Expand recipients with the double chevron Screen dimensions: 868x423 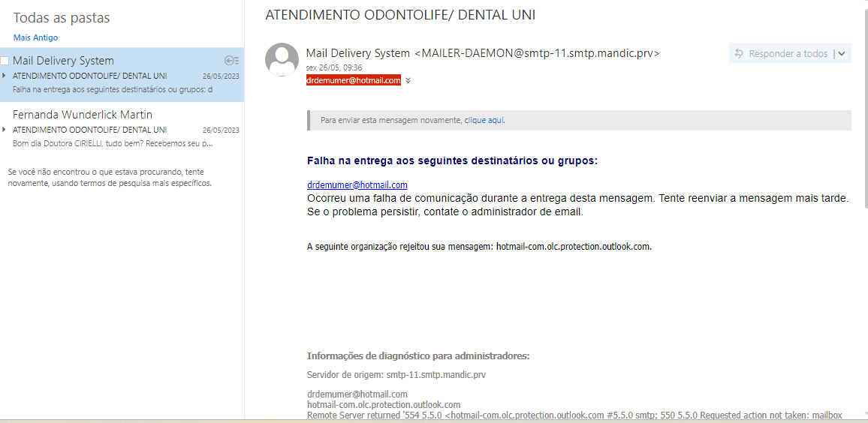click(x=408, y=80)
